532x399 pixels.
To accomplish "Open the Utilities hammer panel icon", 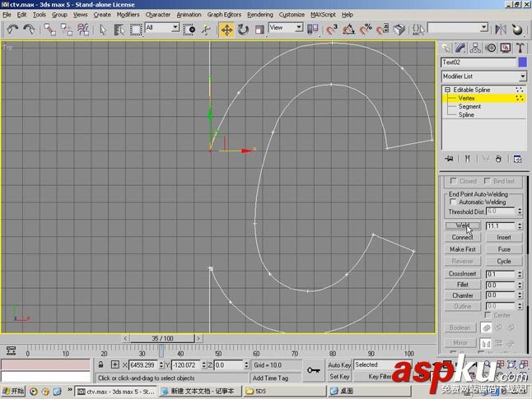I will pyautogui.click(x=518, y=48).
